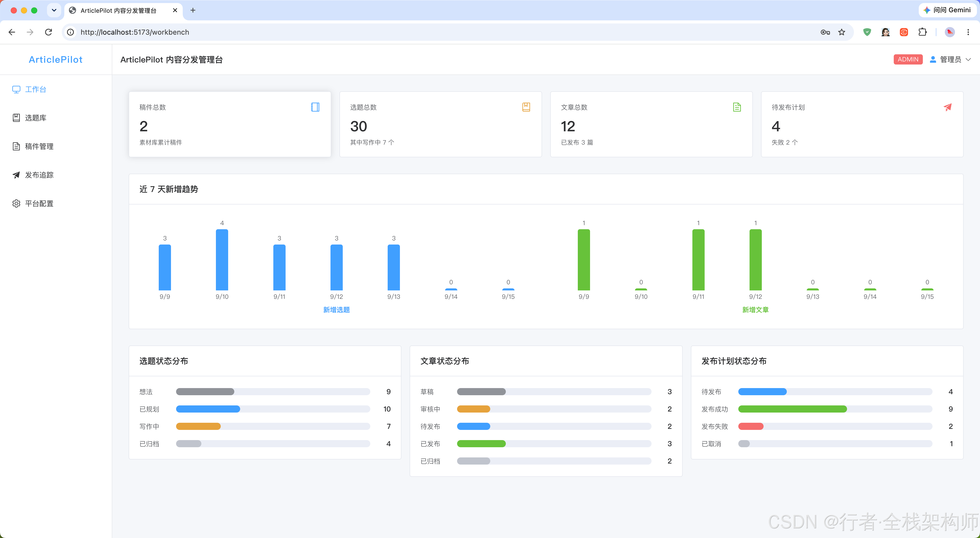Click the orange extension icon in toolbar
980x538 pixels.
point(904,32)
